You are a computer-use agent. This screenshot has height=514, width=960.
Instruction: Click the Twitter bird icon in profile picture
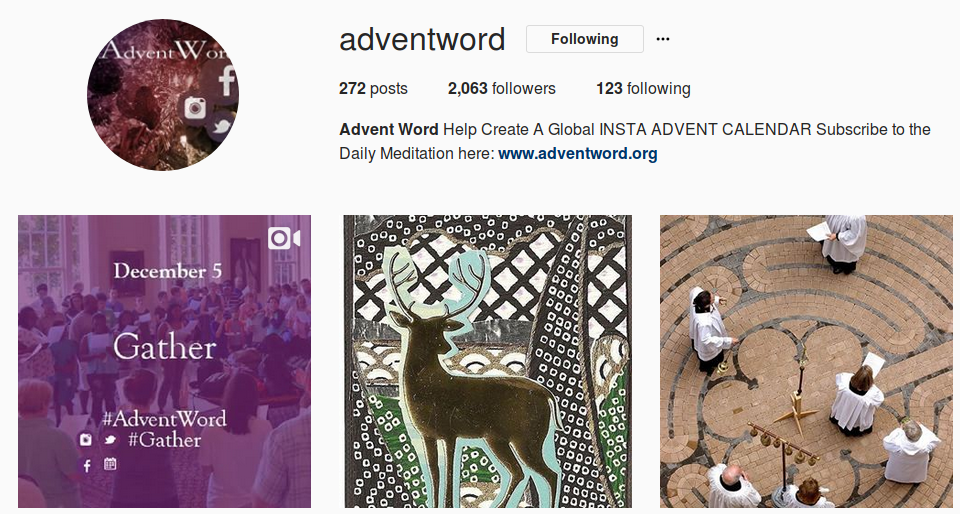(221, 127)
